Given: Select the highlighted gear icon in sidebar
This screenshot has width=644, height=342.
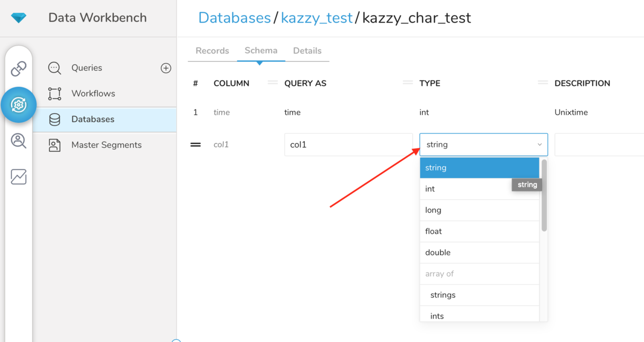Looking at the screenshot, I should 19,105.
